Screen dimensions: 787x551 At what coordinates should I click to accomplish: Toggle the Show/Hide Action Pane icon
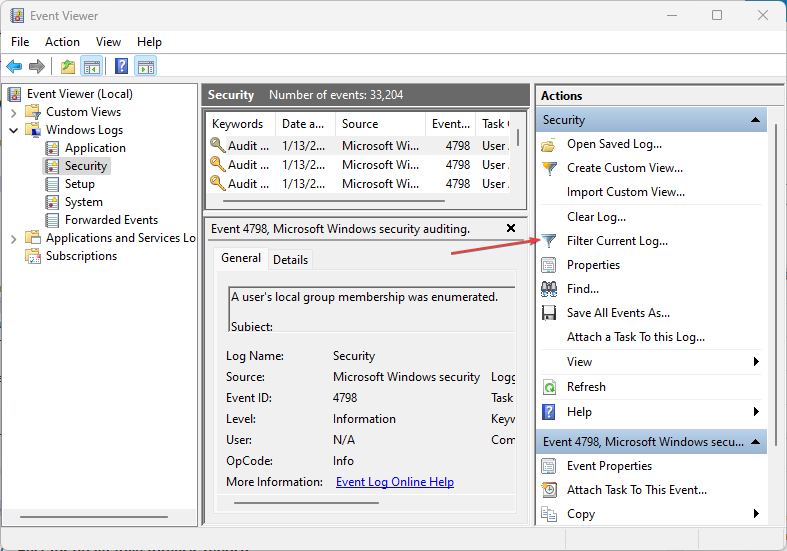[x=146, y=66]
